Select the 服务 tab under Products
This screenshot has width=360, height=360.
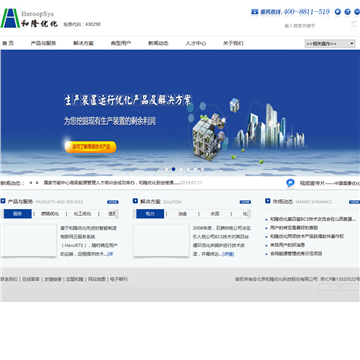[x=18, y=214]
